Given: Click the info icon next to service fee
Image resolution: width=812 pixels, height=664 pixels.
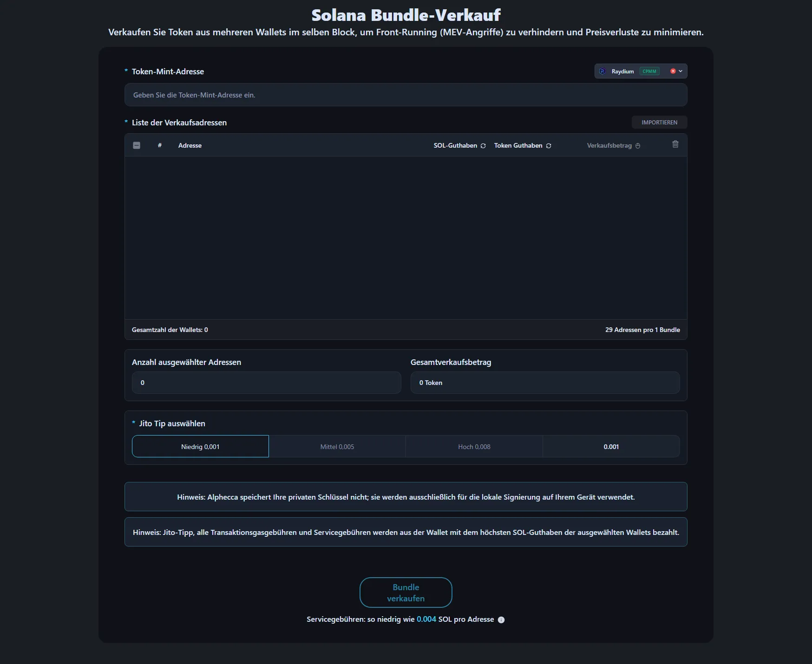Looking at the screenshot, I should (501, 619).
